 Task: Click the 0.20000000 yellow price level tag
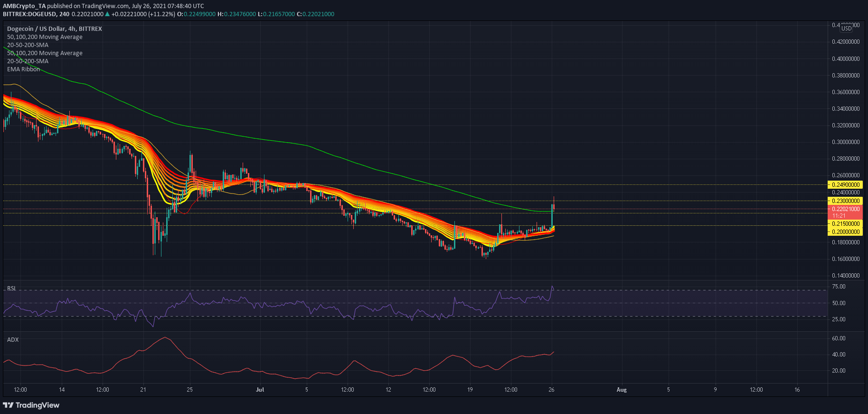click(845, 232)
